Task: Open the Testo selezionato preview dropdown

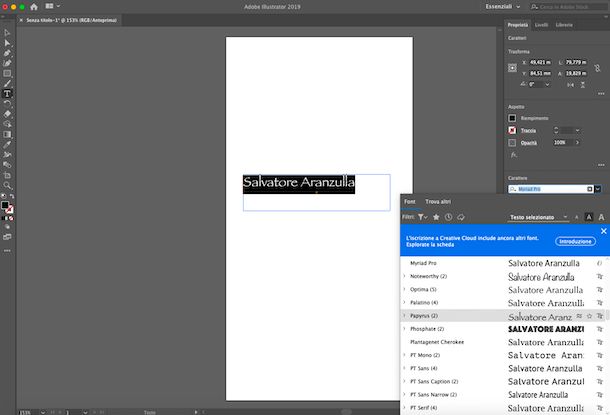Action: tap(539, 217)
